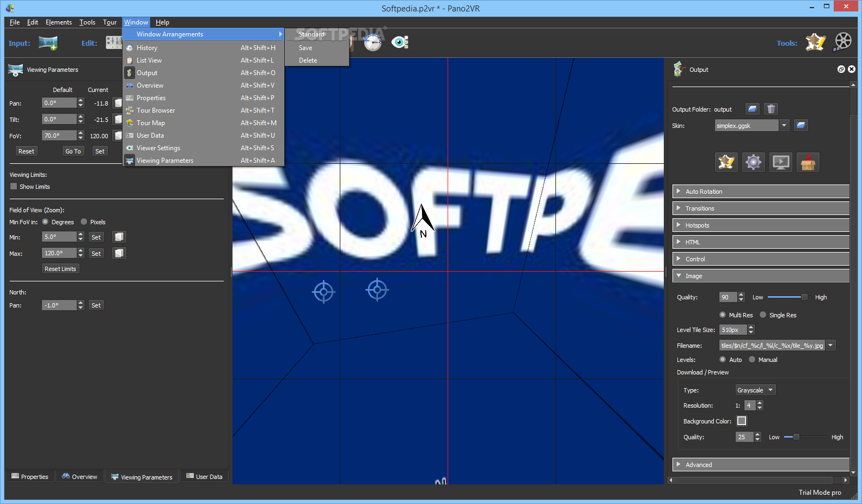The width and height of the screenshot is (862, 504).
Task: Expand the Auto Rotation section
Action: (x=761, y=192)
